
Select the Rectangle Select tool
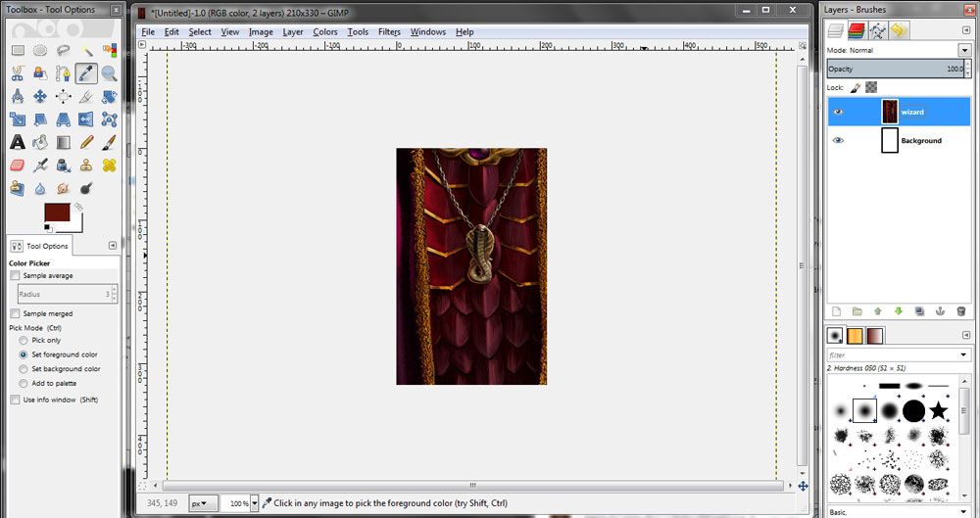click(18, 51)
